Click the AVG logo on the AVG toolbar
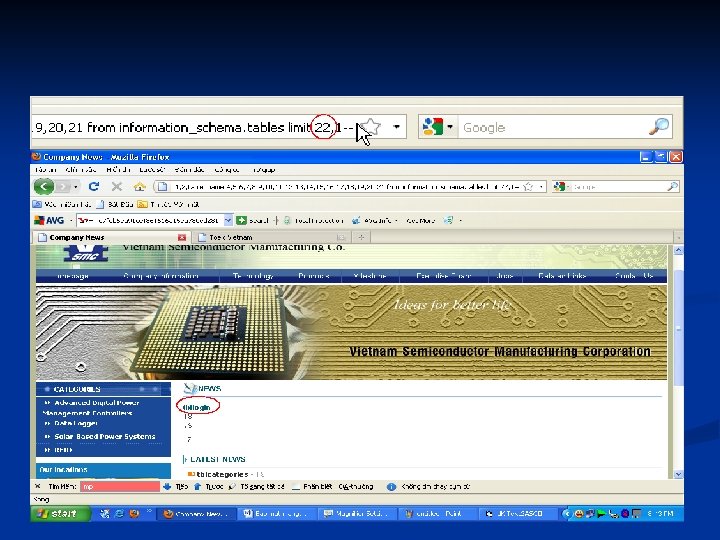720x540 pixels. (x=49, y=220)
